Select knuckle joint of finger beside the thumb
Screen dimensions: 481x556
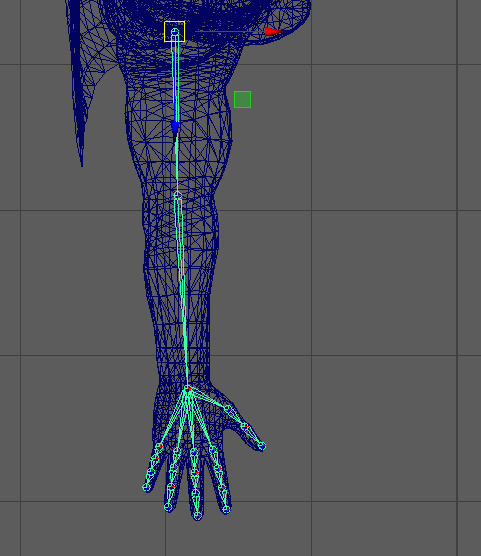(x=213, y=450)
